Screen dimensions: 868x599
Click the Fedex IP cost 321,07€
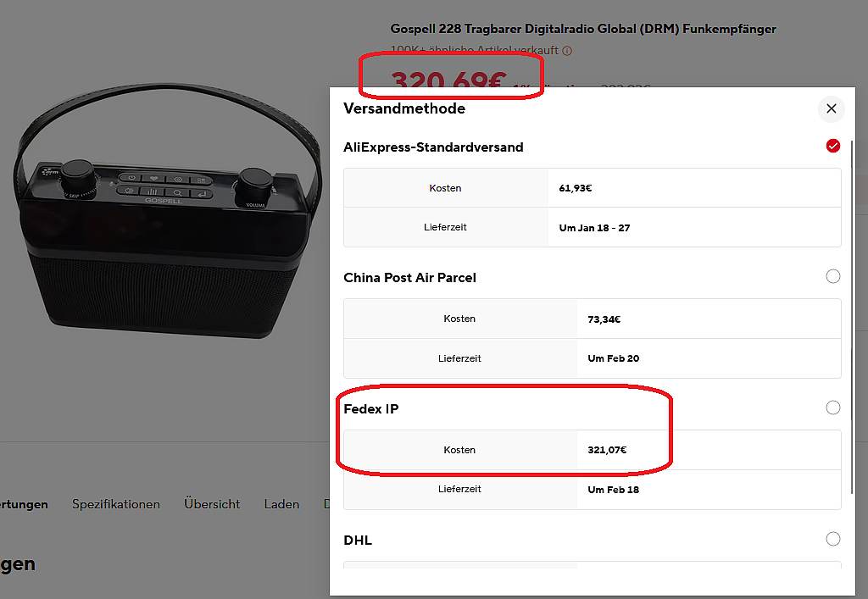[607, 450]
